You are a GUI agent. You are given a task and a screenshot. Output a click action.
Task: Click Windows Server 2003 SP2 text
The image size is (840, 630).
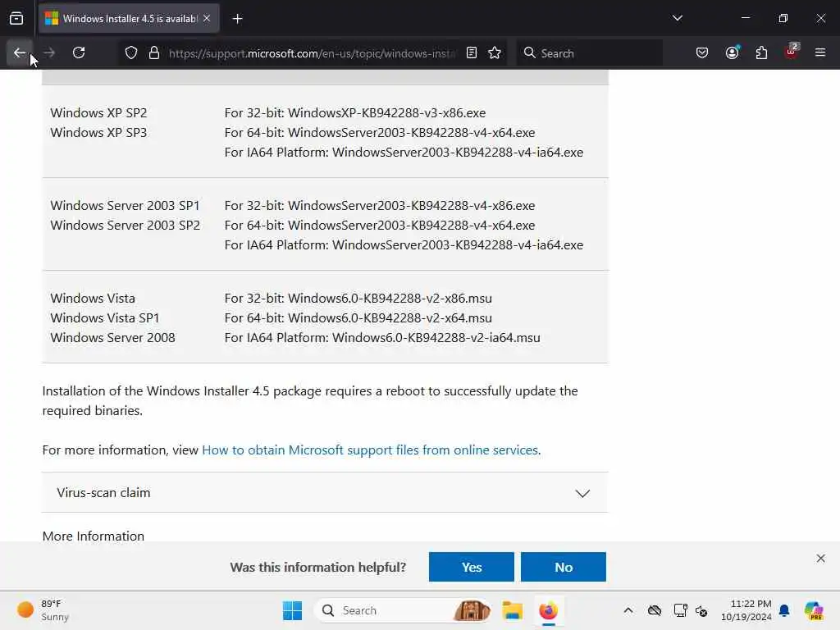(126, 226)
